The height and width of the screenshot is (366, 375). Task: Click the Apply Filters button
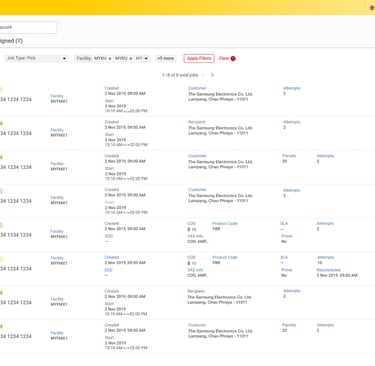[x=199, y=58]
